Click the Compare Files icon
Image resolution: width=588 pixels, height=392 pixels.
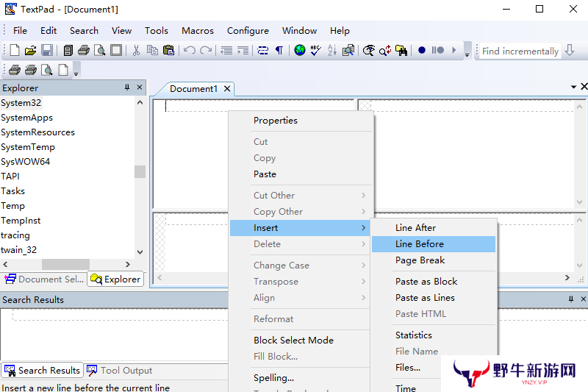(348, 50)
